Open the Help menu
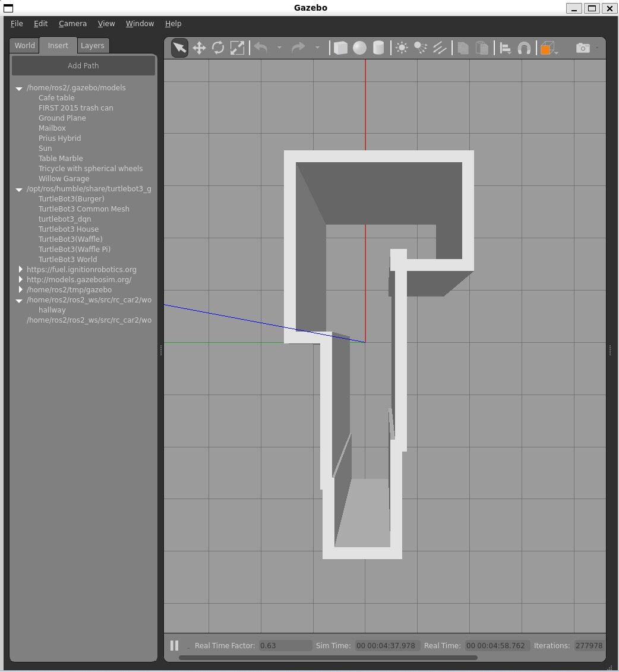 pyautogui.click(x=173, y=24)
